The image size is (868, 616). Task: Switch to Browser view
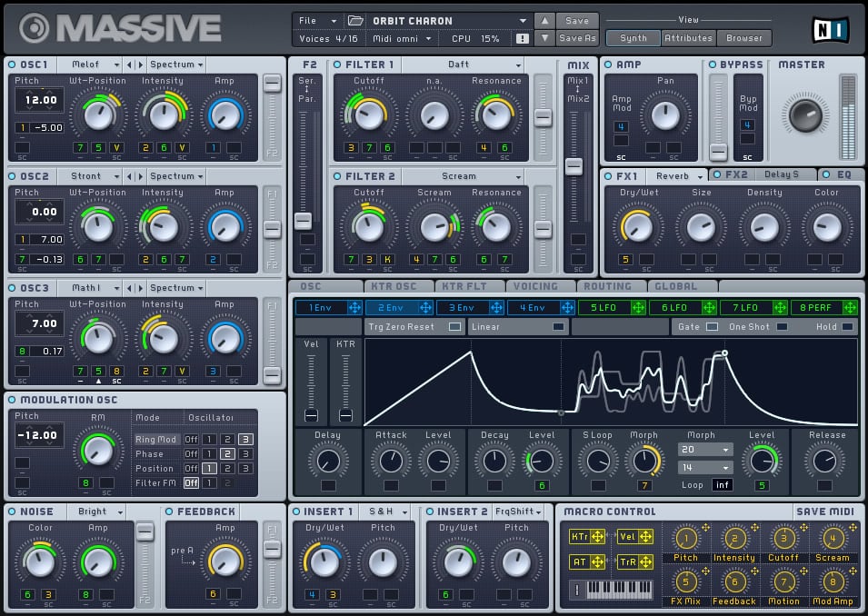click(x=743, y=38)
